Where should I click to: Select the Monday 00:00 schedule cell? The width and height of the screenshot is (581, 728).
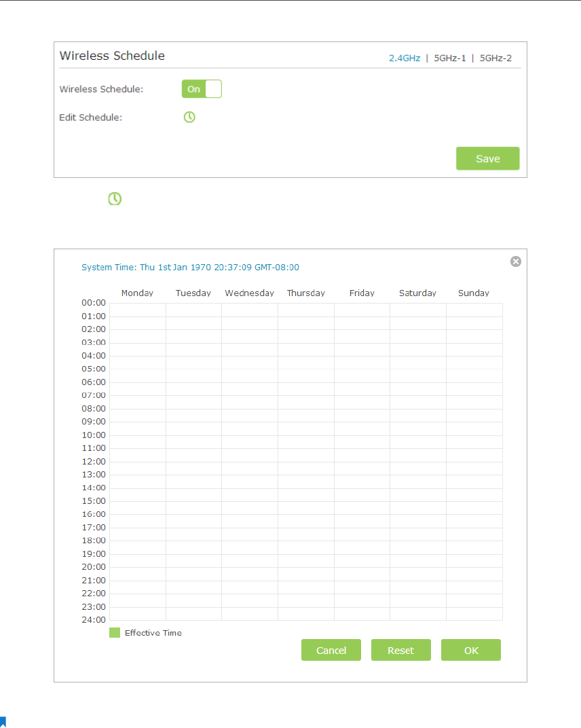point(137,310)
